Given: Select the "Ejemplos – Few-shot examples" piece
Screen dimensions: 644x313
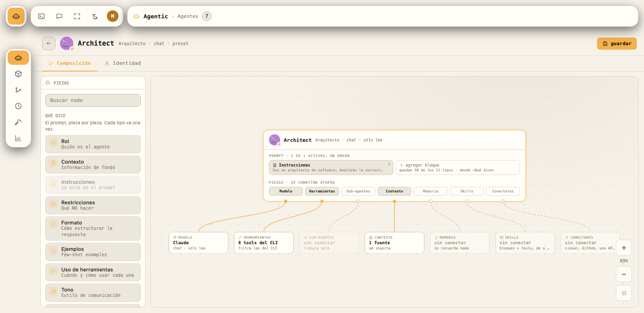Looking at the screenshot, I should tap(93, 252).
